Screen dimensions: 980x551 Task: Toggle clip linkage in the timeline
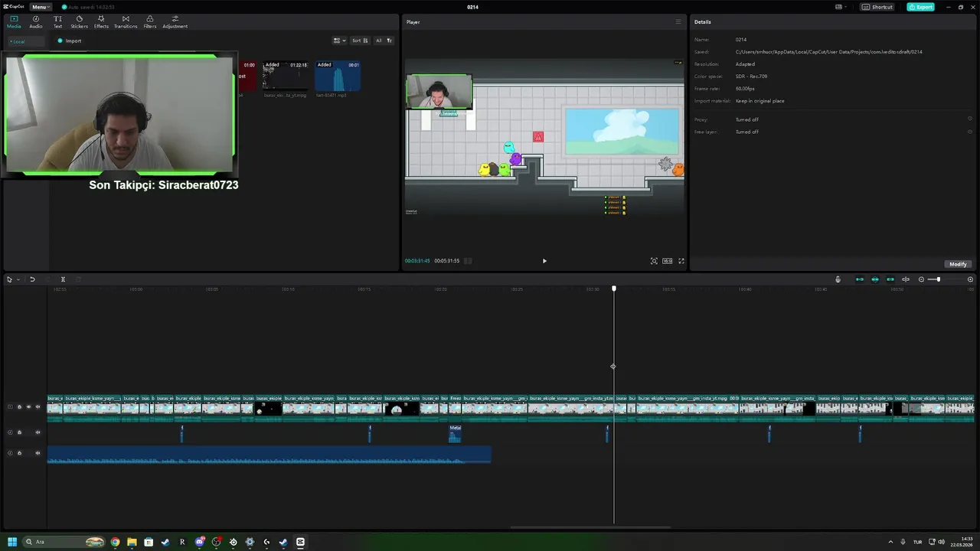pyautogui.click(x=890, y=279)
